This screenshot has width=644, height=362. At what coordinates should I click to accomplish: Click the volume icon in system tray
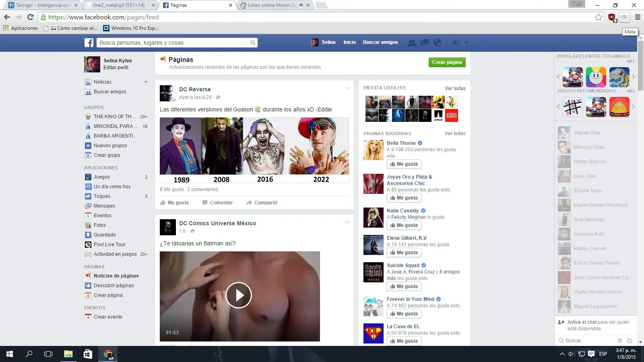[571, 354]
